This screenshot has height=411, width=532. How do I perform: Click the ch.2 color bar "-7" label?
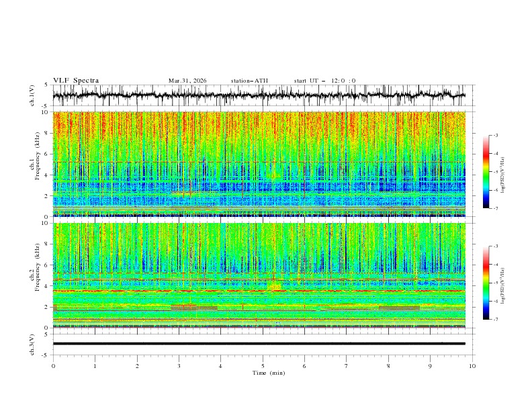pyautogui.click(x=495, y=319)
